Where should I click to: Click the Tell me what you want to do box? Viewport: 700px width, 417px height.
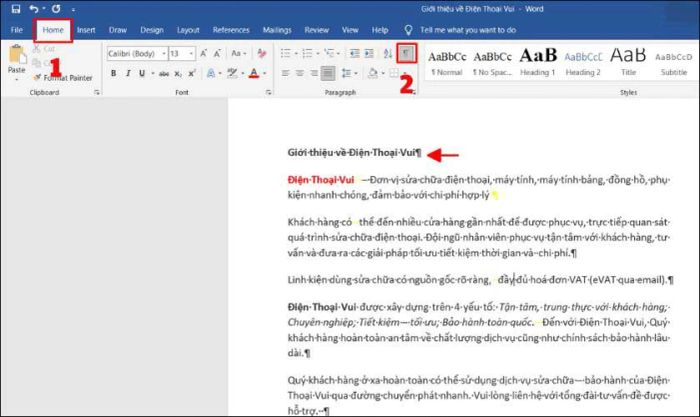(x=468, y=30)
